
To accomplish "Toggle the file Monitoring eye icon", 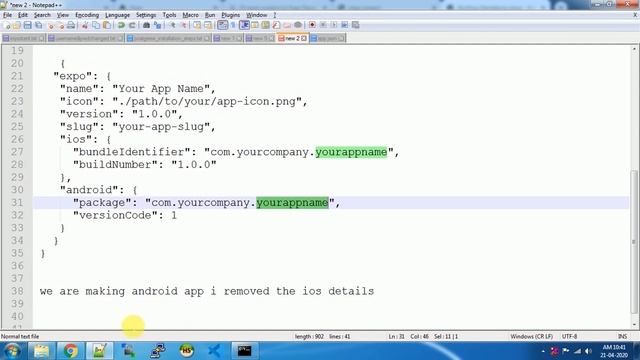I will click(x=298, y=25).
